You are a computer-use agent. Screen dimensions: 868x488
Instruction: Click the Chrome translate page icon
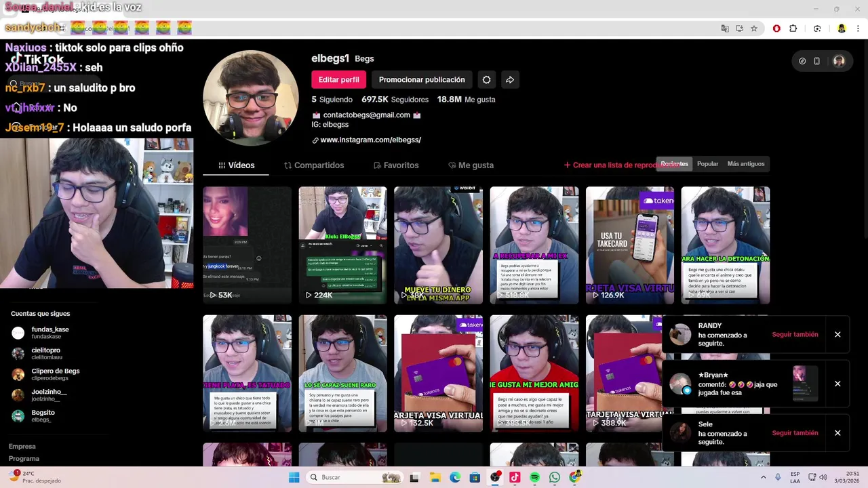coord(725,28)
